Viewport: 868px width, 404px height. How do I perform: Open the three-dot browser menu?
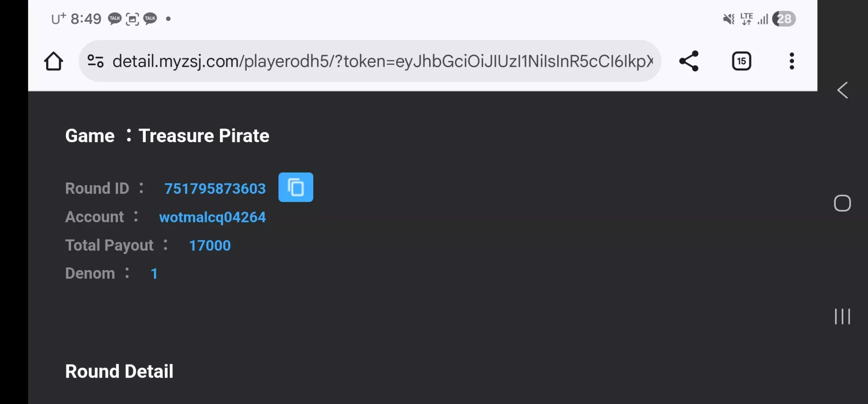click(x=792, y=61)
